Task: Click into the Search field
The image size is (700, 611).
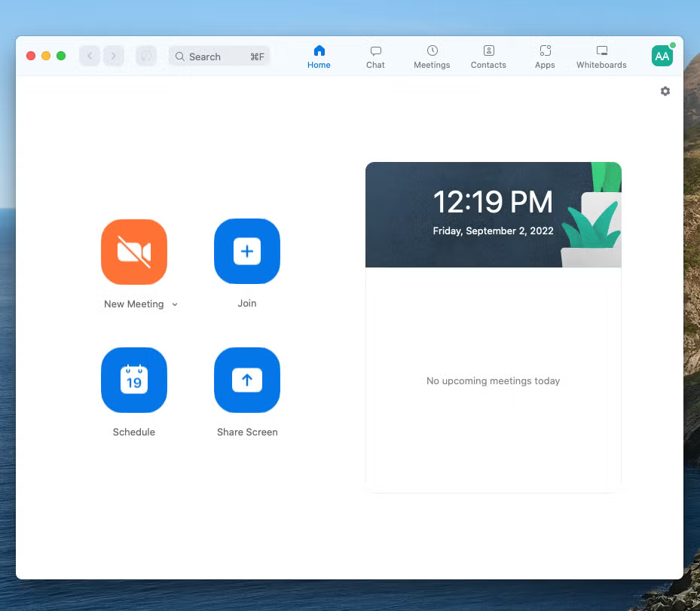Action: click(x=215, y=57)
